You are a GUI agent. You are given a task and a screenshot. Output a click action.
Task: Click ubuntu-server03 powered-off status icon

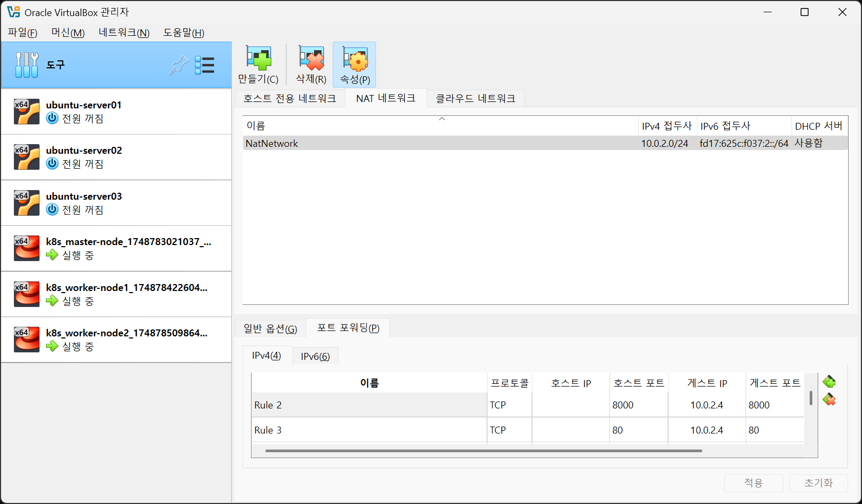52,209
